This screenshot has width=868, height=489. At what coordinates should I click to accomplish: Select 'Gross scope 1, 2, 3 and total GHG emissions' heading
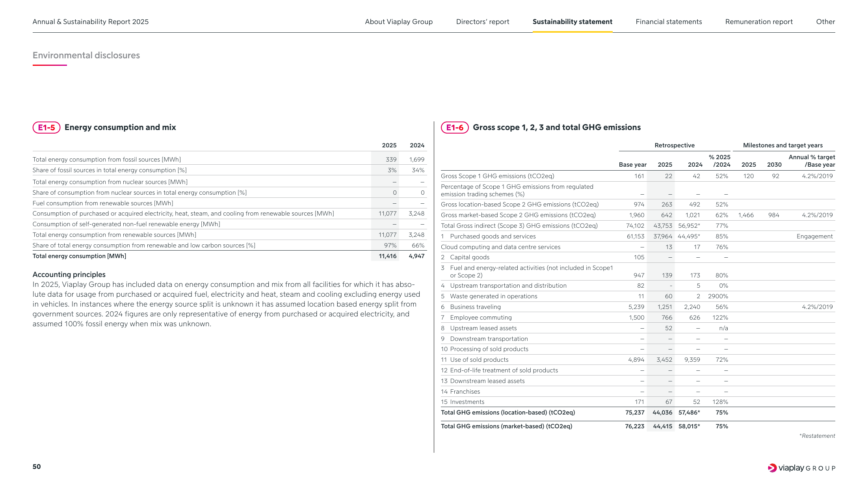pos(557,127)
